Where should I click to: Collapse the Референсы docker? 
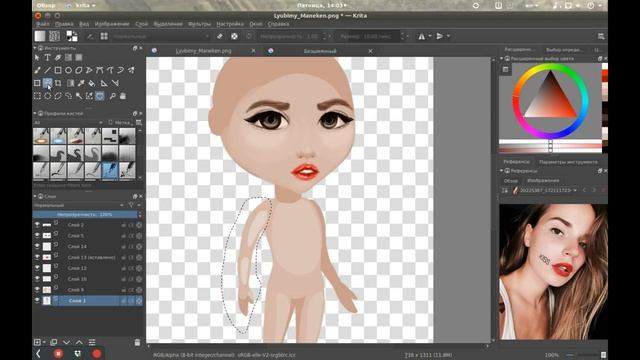coord(502,171)
